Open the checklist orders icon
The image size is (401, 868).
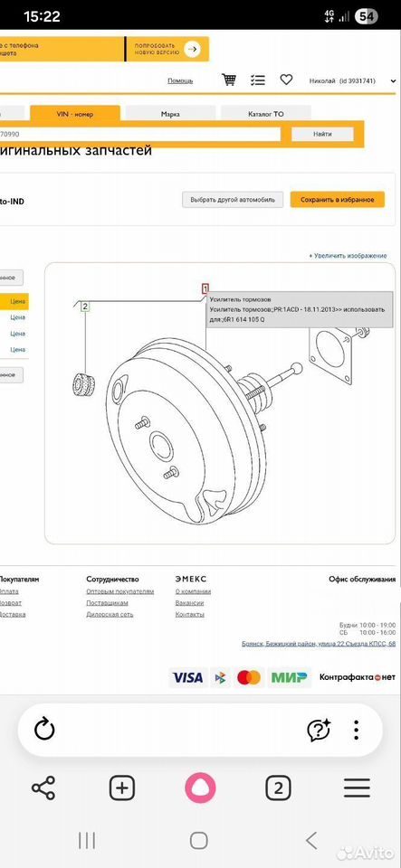(258, 80)
